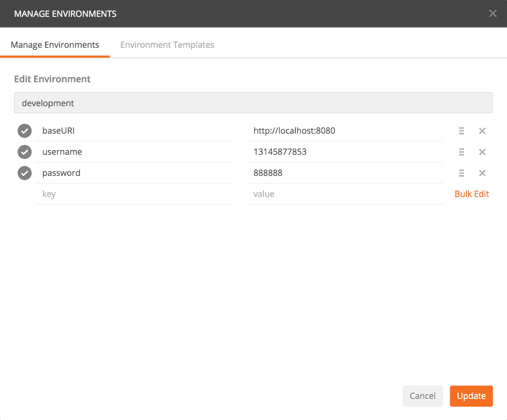Screen dimensions: 507x420
Task: Click the drag handle beside username row
Action: pyautogui.click(x=461, y=152)
